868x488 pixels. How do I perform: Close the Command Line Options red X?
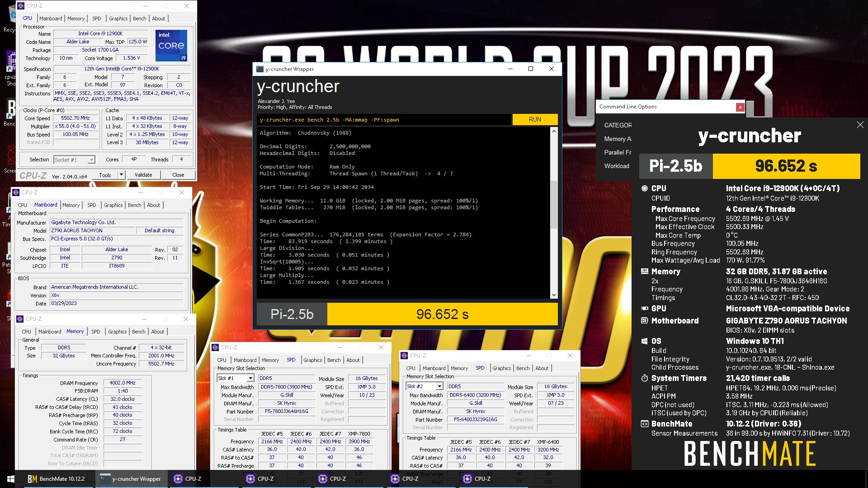click(x=740, y=107)
